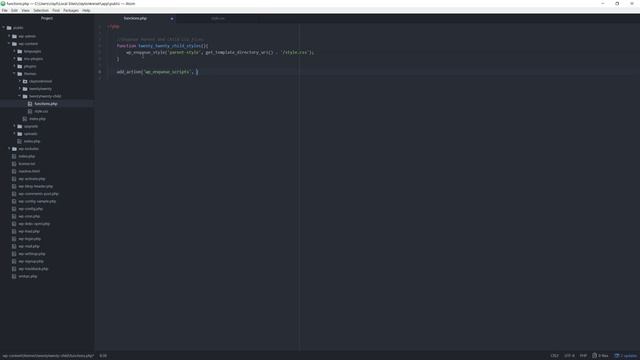Click the wp-includes folder icon
640x360 pixels.
click(x=14, y=149)
